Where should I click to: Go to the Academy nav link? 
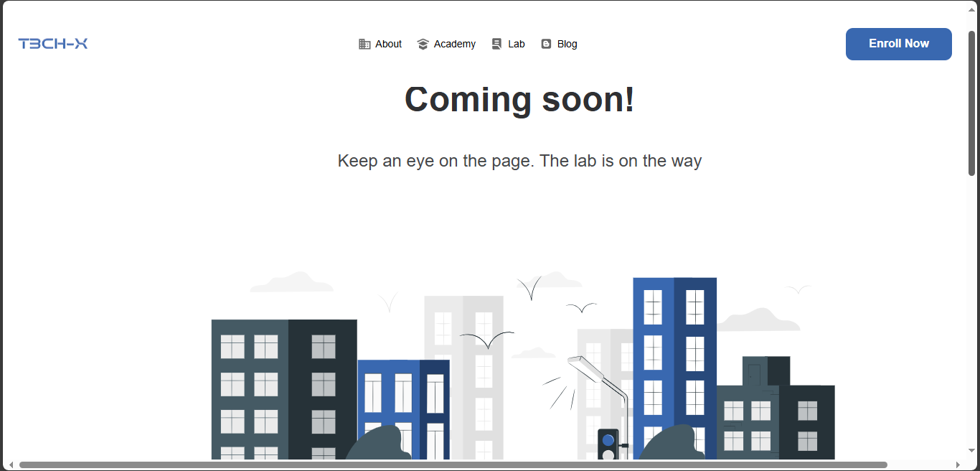[x=454, y=44]
